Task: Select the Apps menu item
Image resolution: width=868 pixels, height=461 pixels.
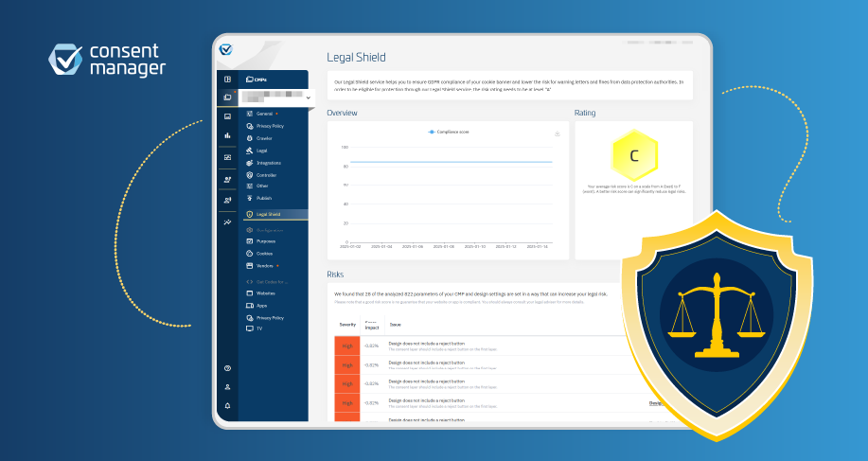Action: click(x=257, y=306)
